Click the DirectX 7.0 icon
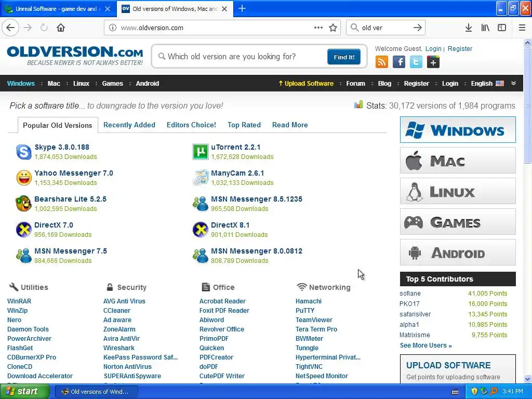 click(x=24, y=230)
